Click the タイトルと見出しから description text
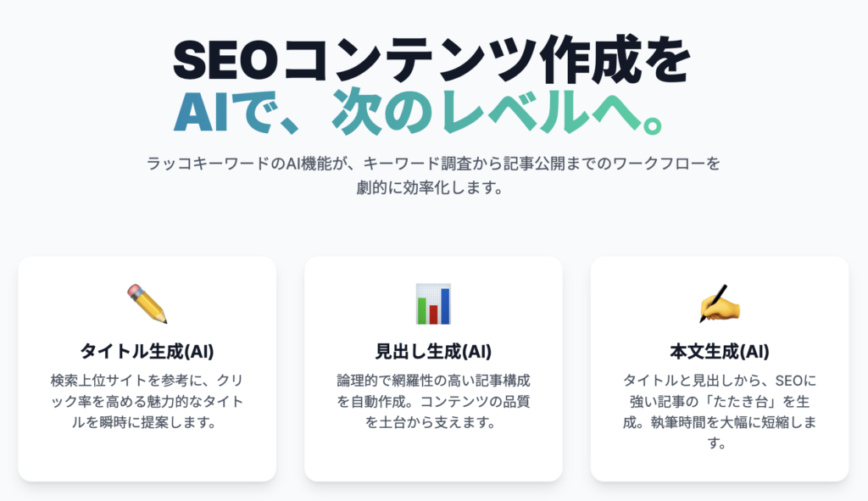This screenshot has width=868, height=501. (720, 411)
